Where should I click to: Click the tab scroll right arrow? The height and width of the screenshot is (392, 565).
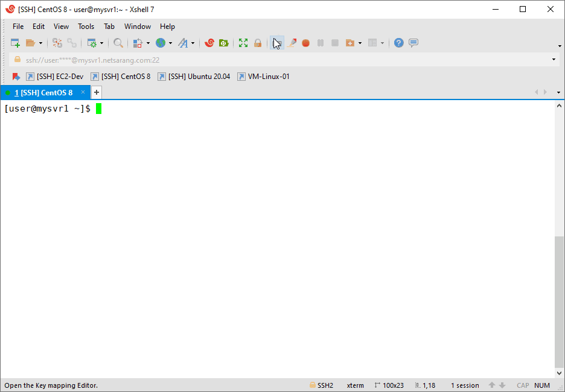point(545,92)
